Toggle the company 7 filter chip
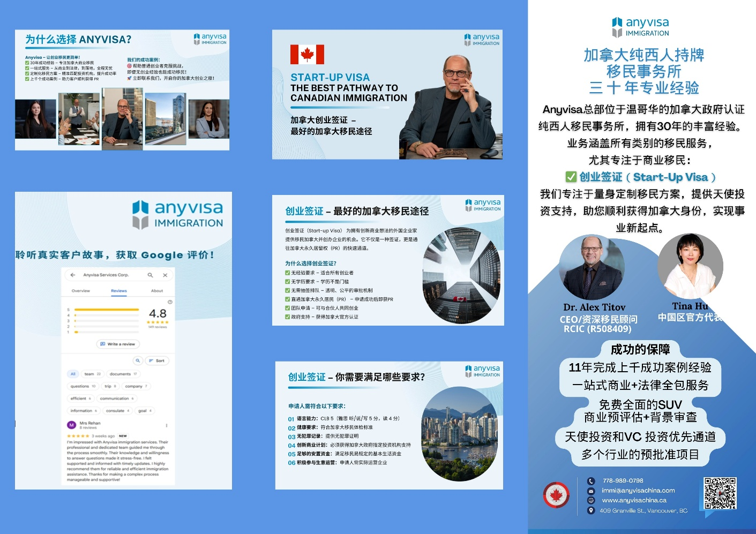The image size is (756, 534). click(x=136, y=386)
